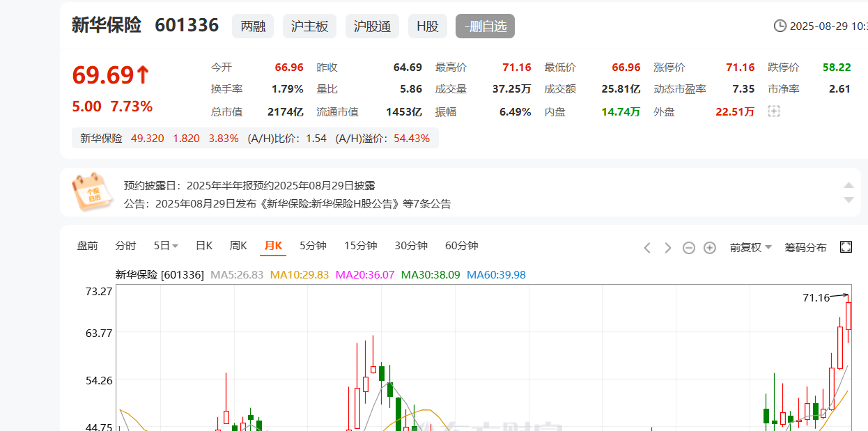Viewport: 868px width, 431px height.
Task: Click the 换手率 value 1.79%
Action: (288, 89)
